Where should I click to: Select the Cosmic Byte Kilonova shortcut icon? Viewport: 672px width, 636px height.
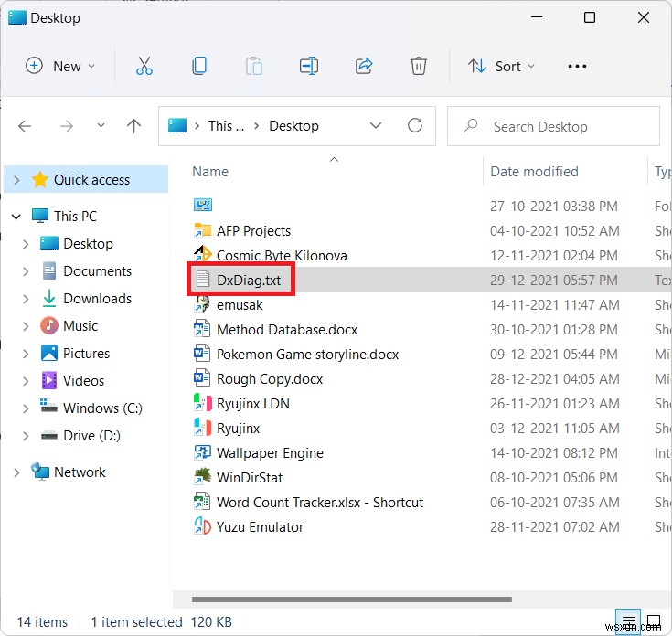tap(203, 254)
